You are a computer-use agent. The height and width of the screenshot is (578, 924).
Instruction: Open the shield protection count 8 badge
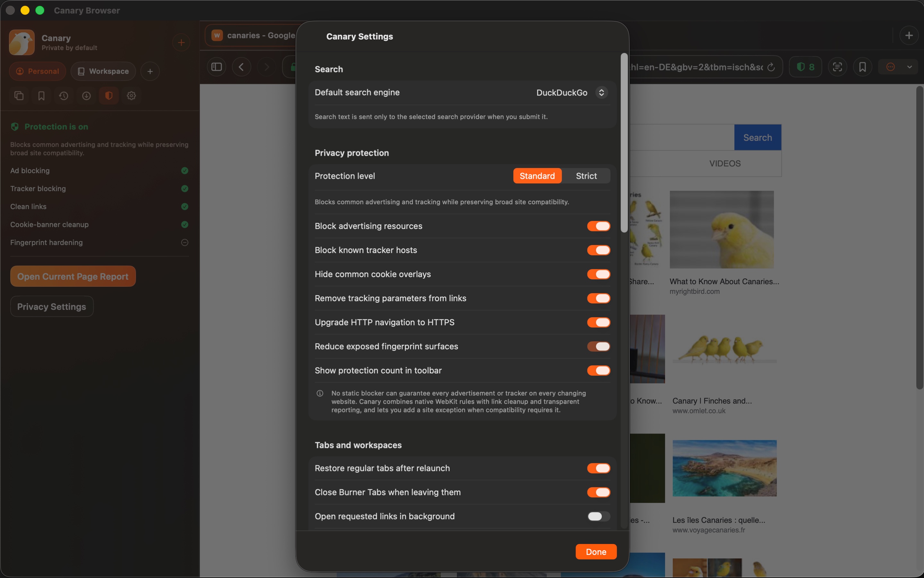(x=805, y=67)
